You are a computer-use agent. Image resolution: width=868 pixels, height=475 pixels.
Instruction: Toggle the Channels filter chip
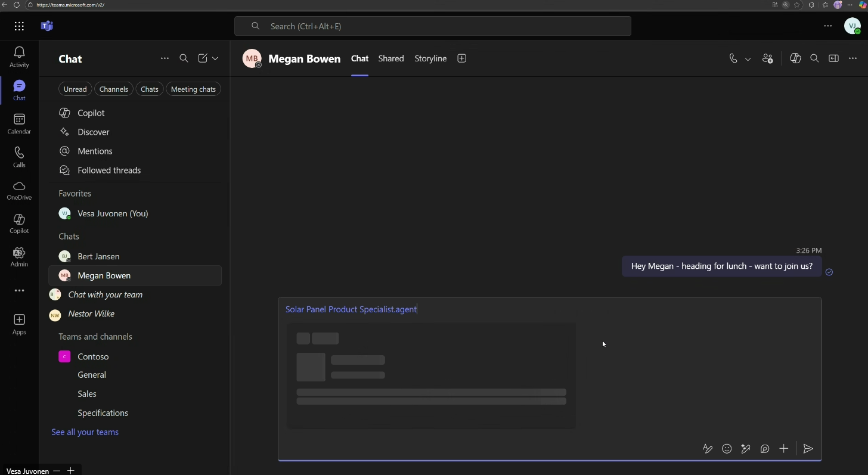[x=114, y=89]
